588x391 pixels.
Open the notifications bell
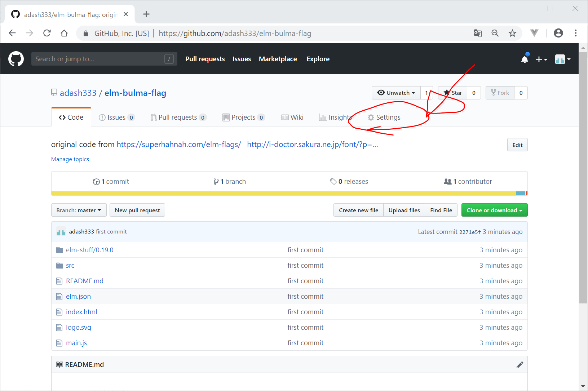coord(525,59)
